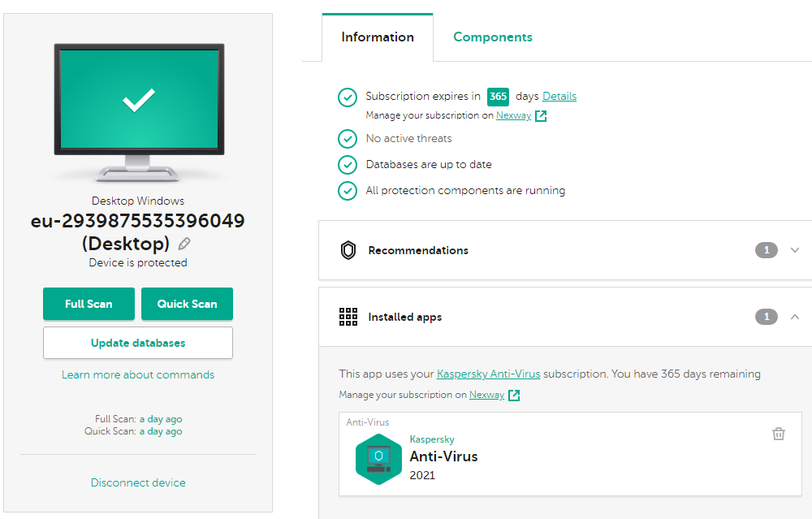Delete Kaspersky Anti-Virus with trash icon

pyautogui.click(x=779, y=434)
